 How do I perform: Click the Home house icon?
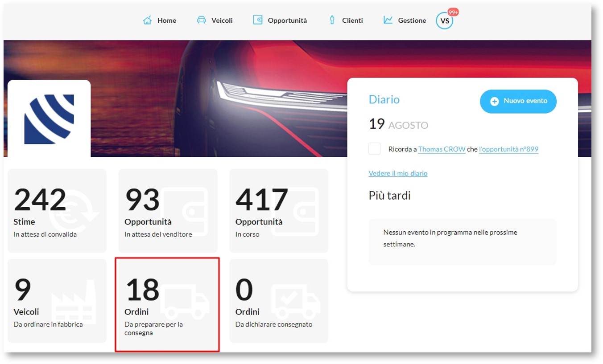click(x=147, y=20)
